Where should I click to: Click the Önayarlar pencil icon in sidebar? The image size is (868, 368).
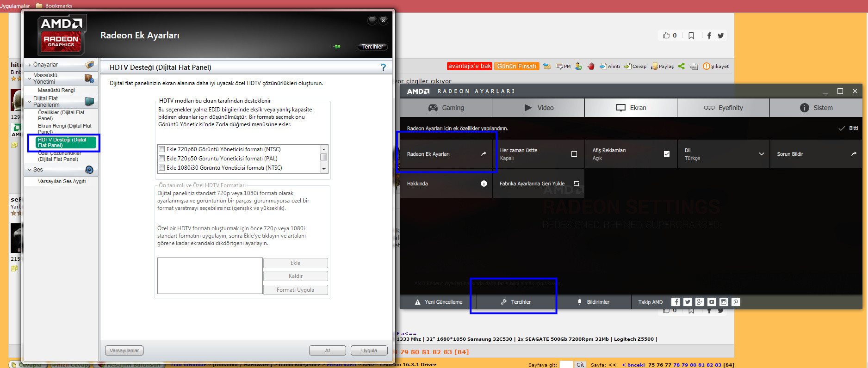[89, 65]
